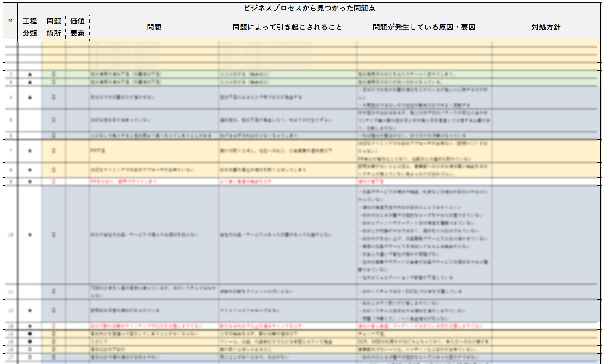Click the triangle marker in row 4
Image resolution: width=602 pixels, height=364 pixels.
(30, 97)
